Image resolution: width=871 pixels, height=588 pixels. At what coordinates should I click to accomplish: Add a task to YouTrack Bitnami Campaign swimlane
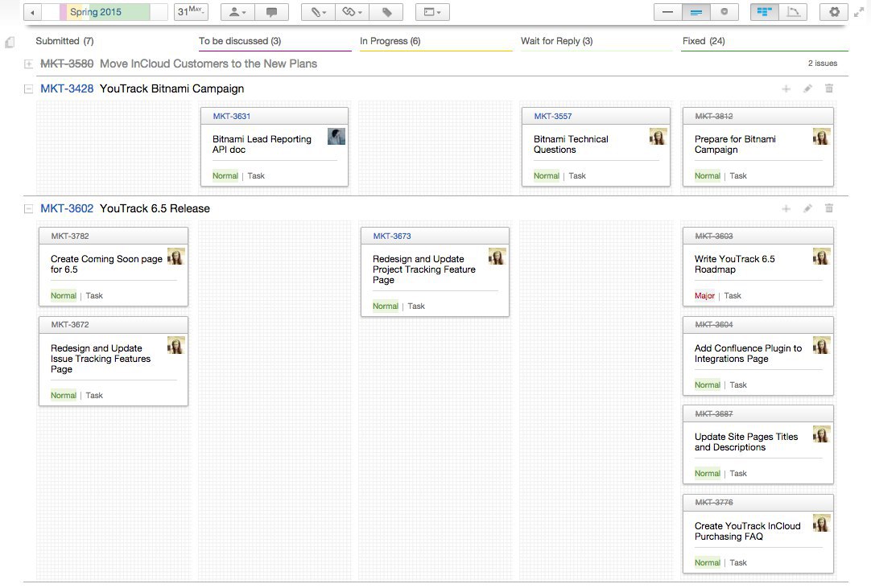[786, 88]
